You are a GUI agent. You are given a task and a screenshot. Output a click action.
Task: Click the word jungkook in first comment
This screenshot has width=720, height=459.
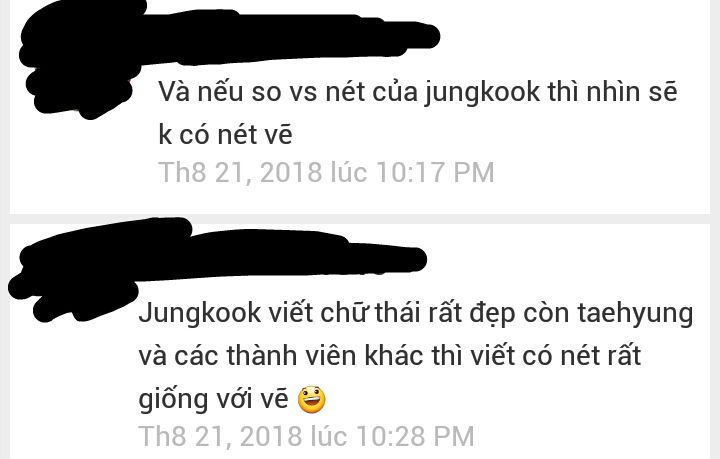pyautogui.click(x=482, y=93)
